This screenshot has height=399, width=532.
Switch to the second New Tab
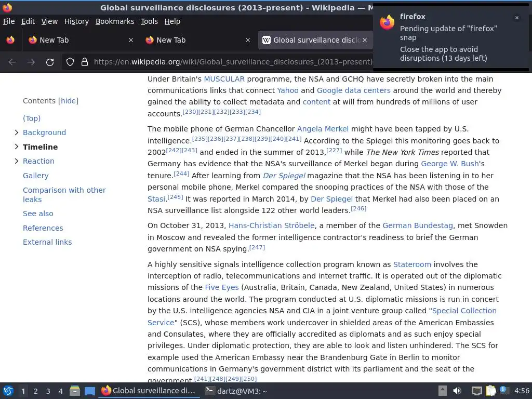coord(198,40)
